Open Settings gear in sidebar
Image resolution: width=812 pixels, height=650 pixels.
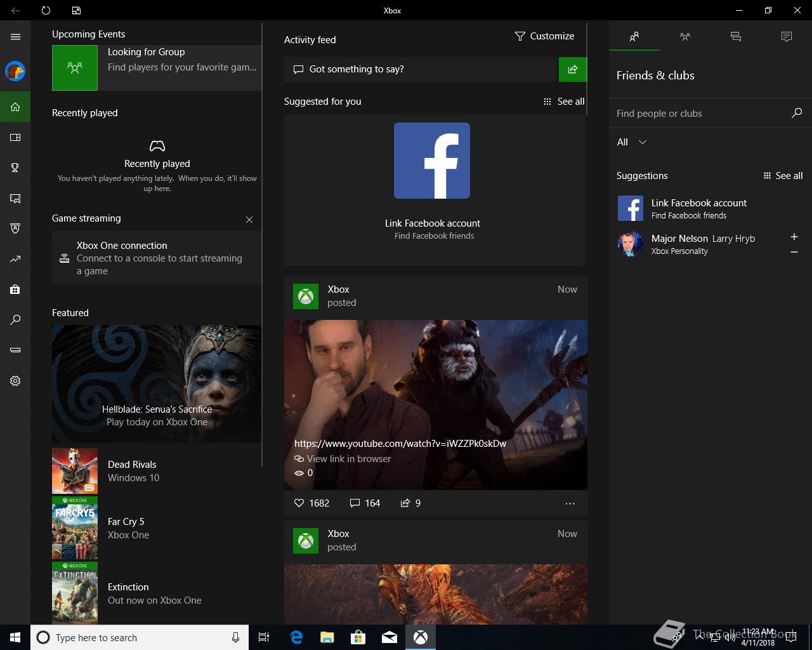(x=15, y=381)
